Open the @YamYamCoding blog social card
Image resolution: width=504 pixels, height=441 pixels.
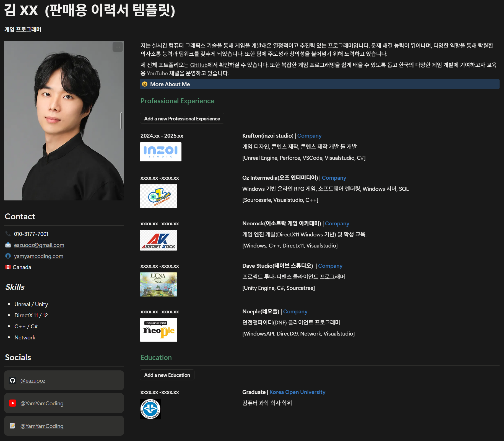pos(64,426)
